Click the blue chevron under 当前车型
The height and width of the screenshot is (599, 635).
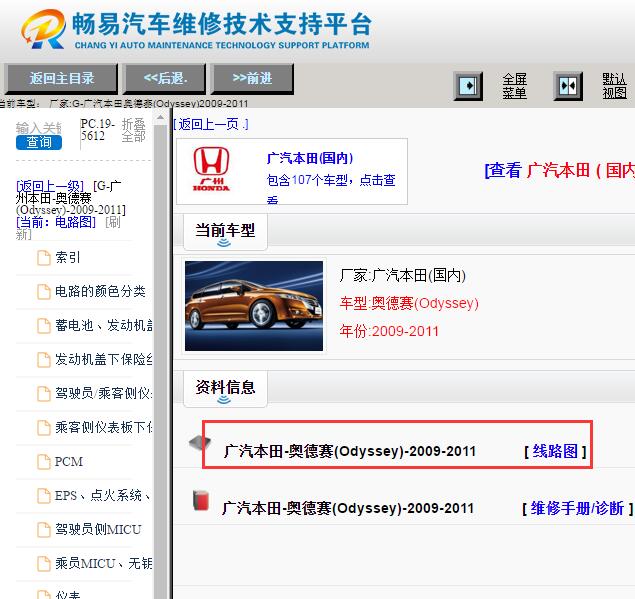[224, 243]
